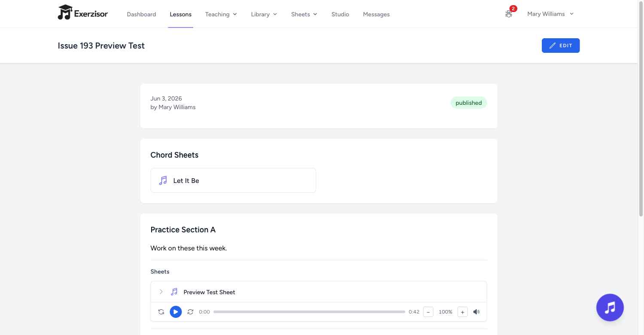Screen dimensions: 644x335
Task: Open the Preview Test Sheet title
Action: click(209, 292)
